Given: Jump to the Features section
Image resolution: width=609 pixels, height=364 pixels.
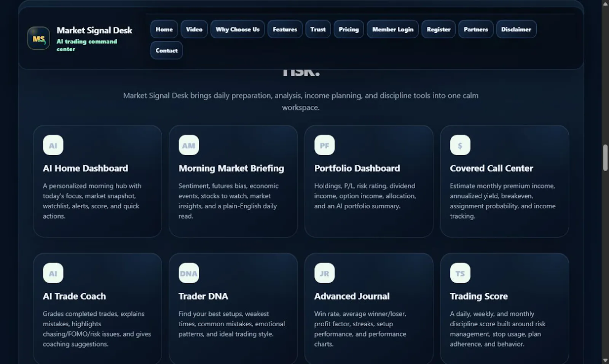Looking at the screenshot, I should 285,29.
